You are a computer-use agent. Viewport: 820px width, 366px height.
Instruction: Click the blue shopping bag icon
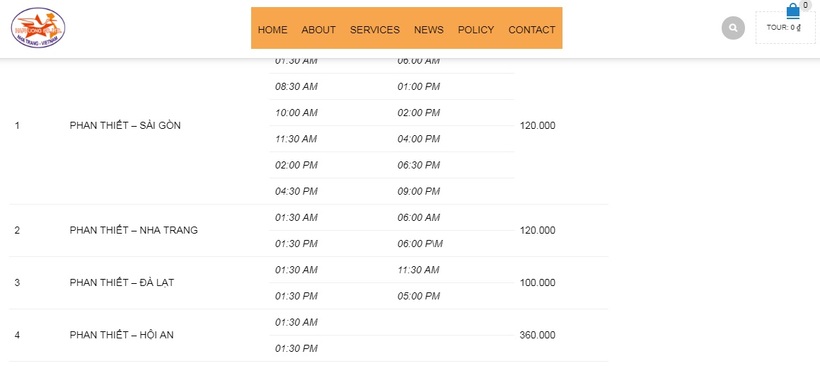click(x=793, y=10)
